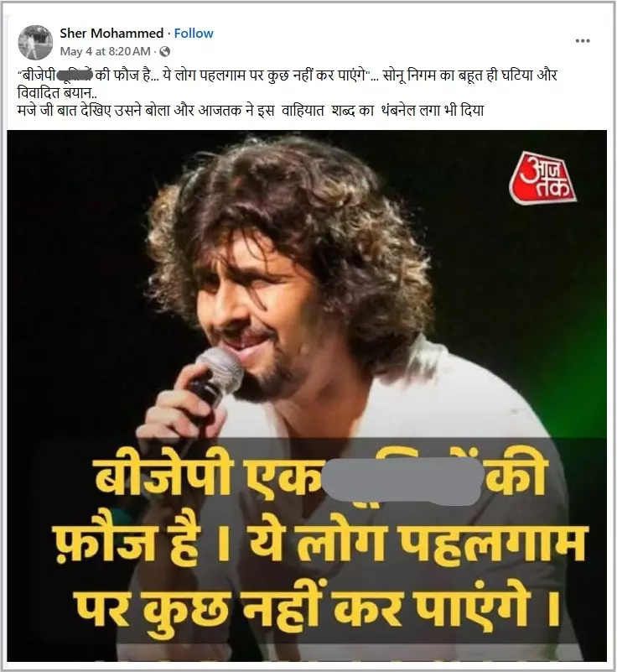The image size is (617, 672).
Task: Open the Sher Mohammed profile name link
Action: click(x=111, y=33)
